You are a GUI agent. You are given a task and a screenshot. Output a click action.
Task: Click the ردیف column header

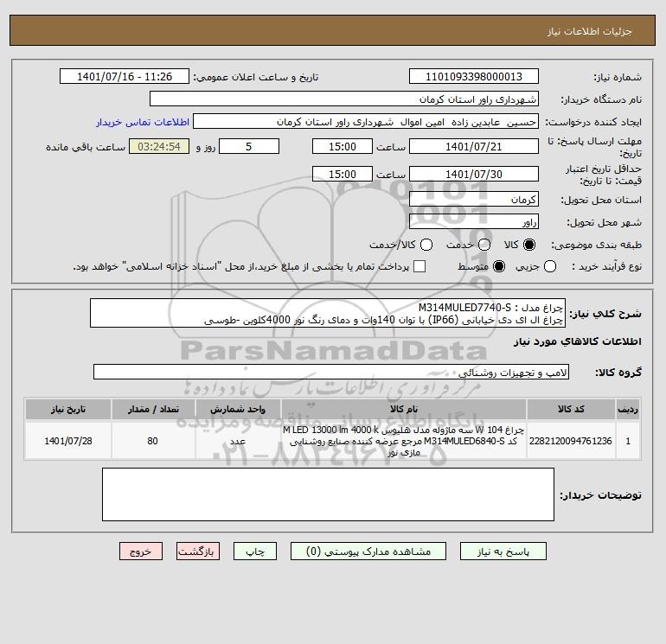coord(628,409)
